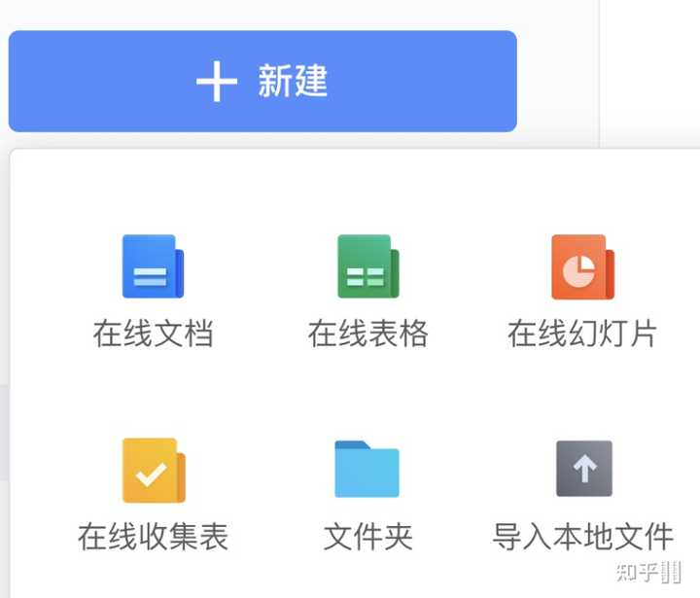This screenshot has height=598, width=700.
Task: Click the 知乎 watermark at the corner
Action: coord(648,572)
